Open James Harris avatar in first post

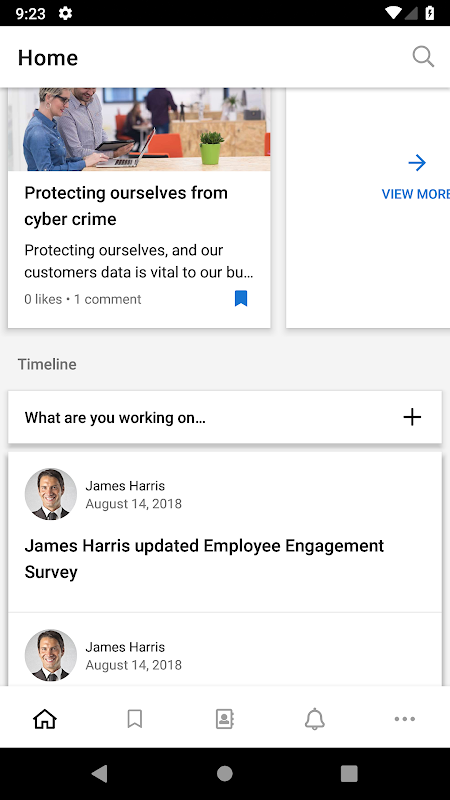[51, 494]
